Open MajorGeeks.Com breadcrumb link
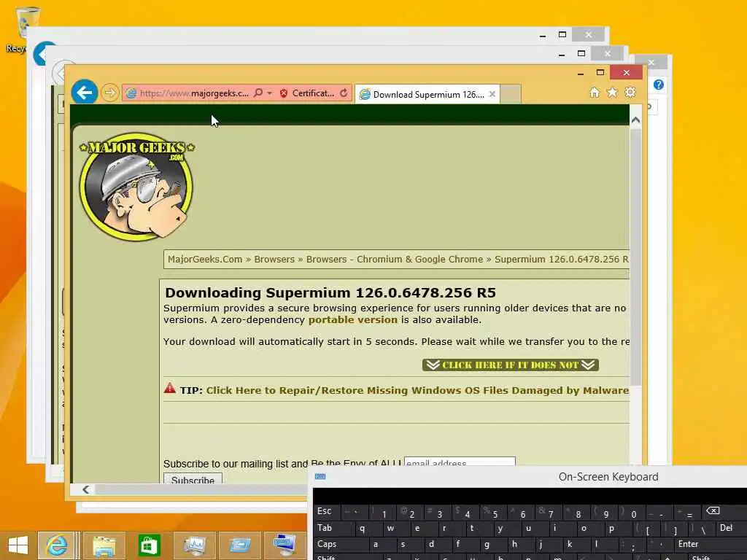747x560 pixels. click(205, 260)
